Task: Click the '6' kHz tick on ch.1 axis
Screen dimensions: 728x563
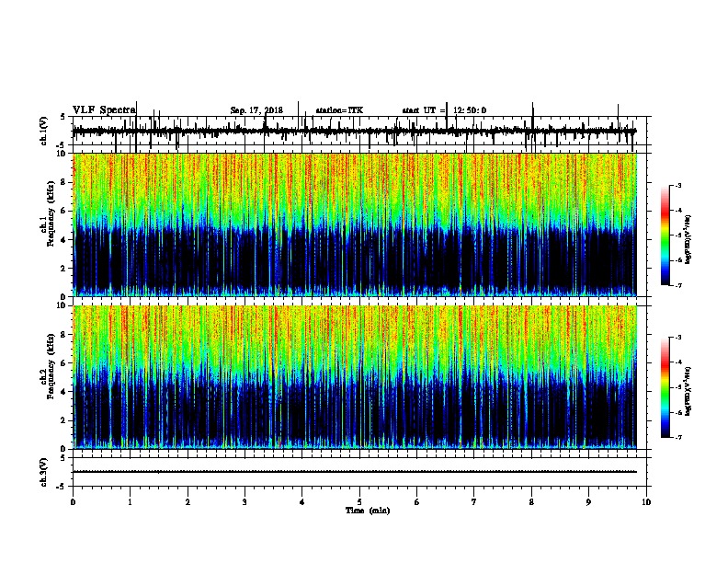Action: tap(63, 212)
